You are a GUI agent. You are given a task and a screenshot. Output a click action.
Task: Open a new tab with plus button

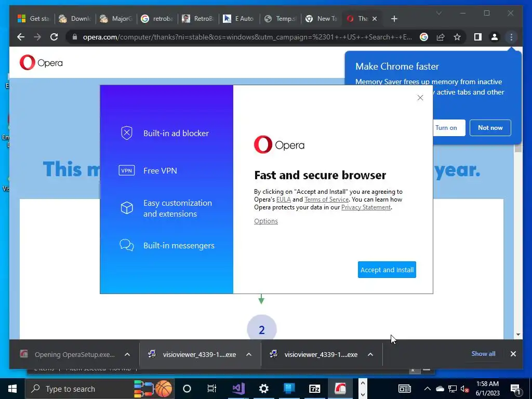394,19
